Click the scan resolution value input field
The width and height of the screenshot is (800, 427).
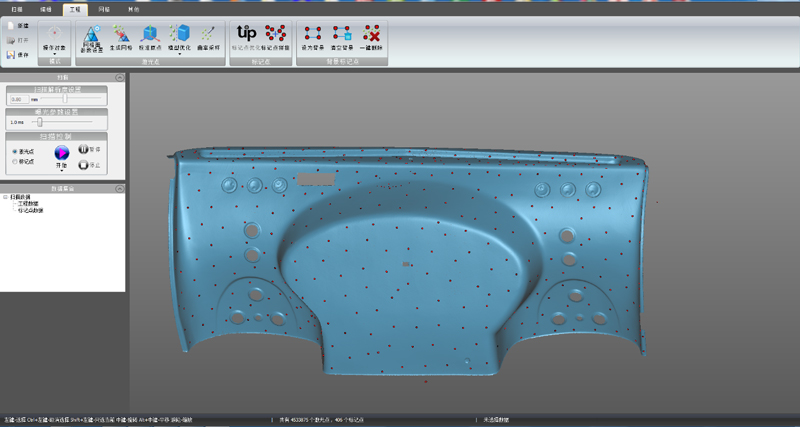pyautogui.click(x=18, y=99)
